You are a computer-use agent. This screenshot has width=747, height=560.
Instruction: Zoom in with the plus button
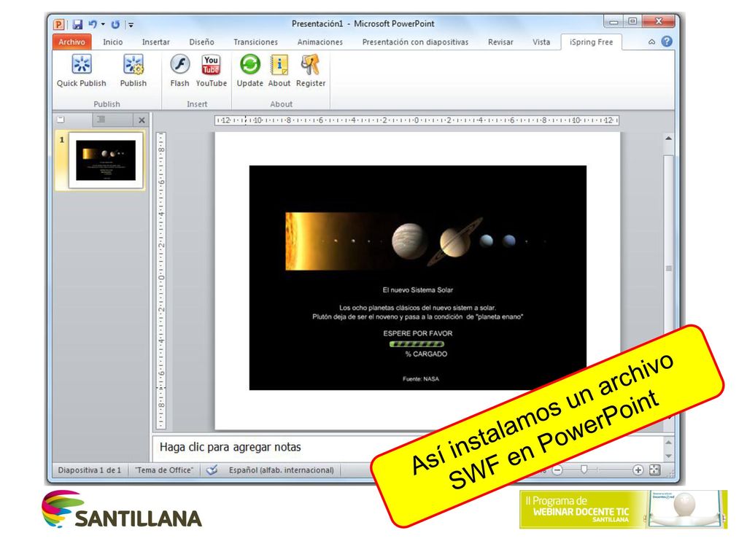click(638, 470)
